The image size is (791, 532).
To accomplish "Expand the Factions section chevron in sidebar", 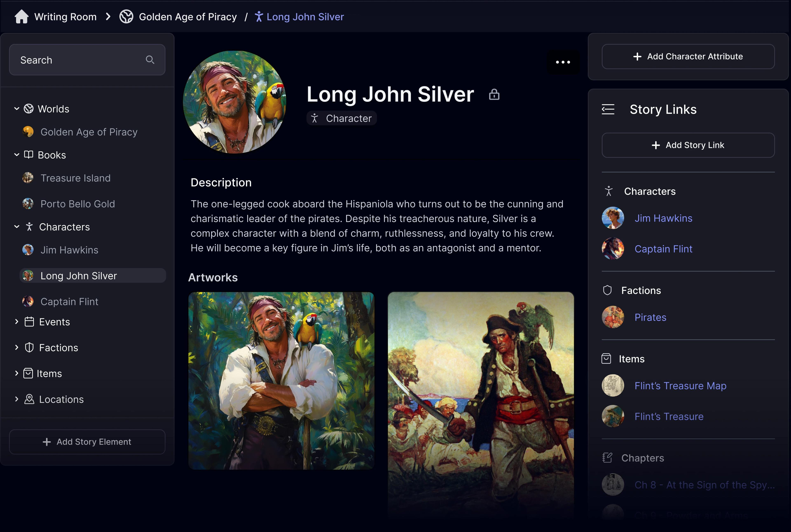I will 16,347.
